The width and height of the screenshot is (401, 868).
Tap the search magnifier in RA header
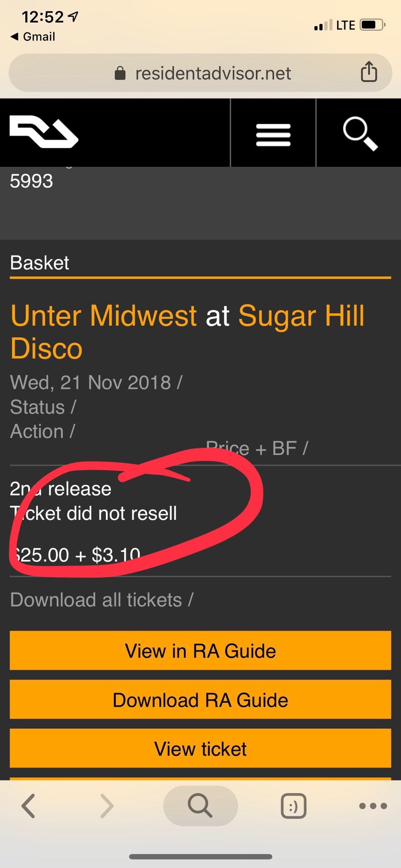[360, 134]
